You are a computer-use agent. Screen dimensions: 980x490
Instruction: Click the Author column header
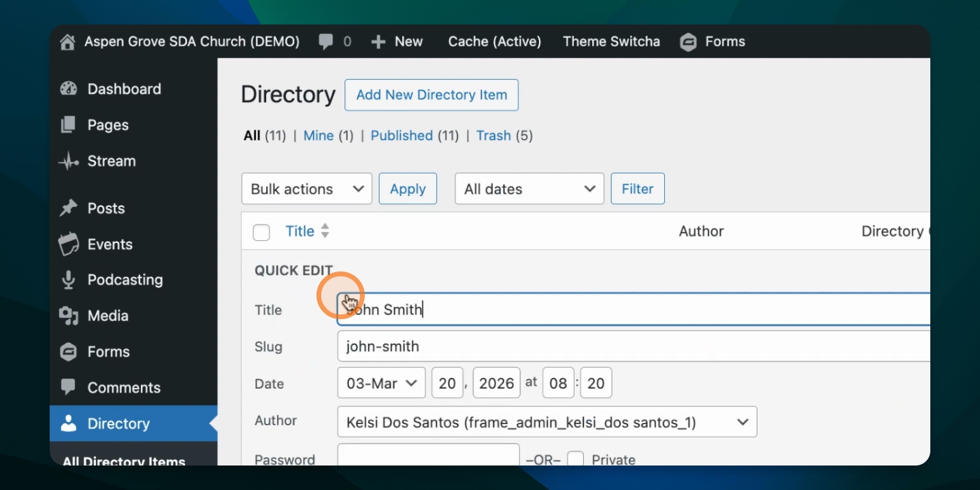point(702,231)
